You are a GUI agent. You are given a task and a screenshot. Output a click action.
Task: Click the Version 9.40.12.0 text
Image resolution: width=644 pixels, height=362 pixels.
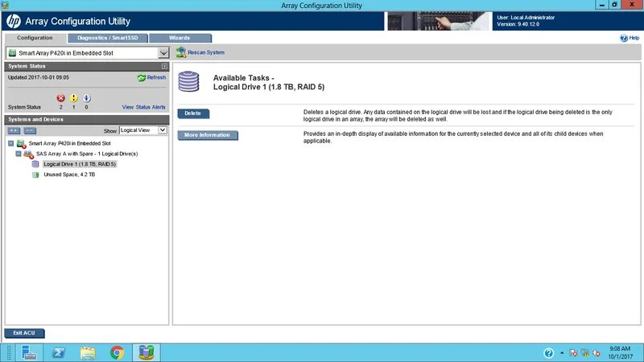coord(518,24)
